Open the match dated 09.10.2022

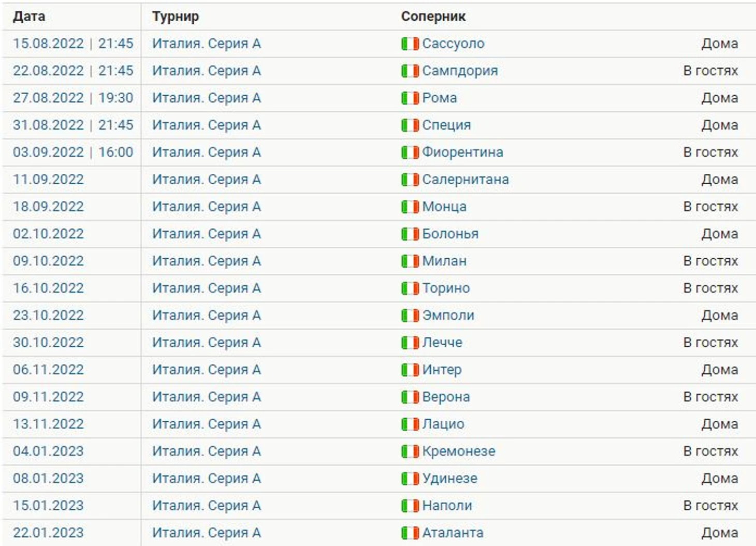[x=48, y=261]
